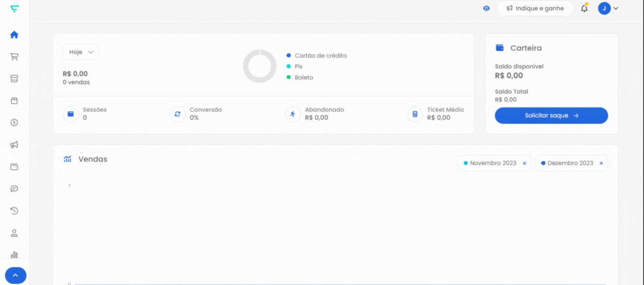
Task: Open the Hoje period dropdown
Action: coord(81,52)
